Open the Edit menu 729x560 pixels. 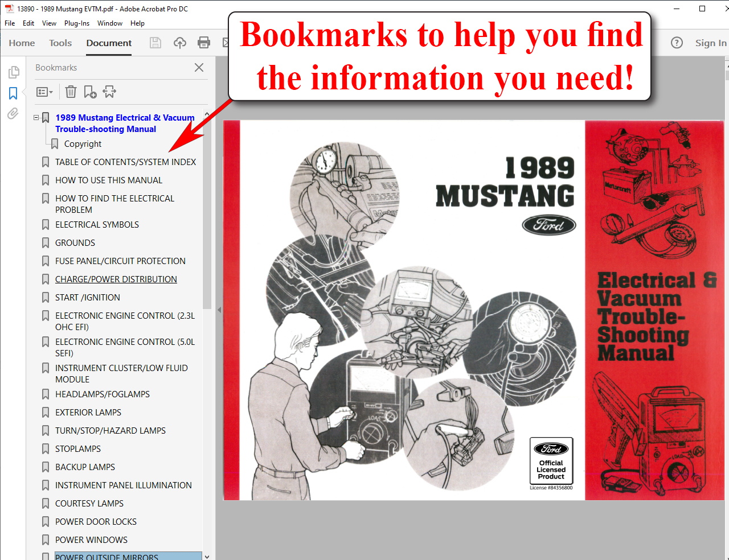coord(28,23)
